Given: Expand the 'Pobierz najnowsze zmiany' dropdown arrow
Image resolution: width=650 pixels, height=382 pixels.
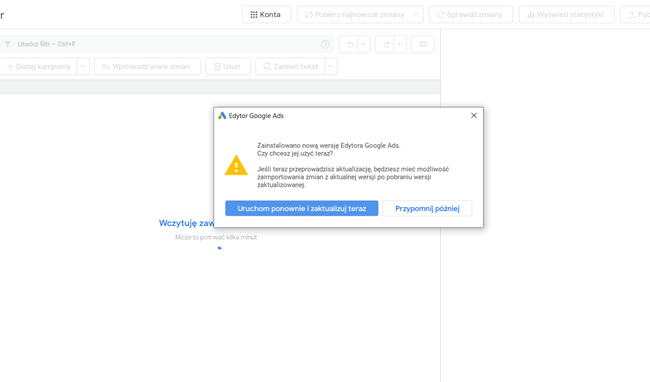Looking at the screenshot, I should click(x=416, y=15).
